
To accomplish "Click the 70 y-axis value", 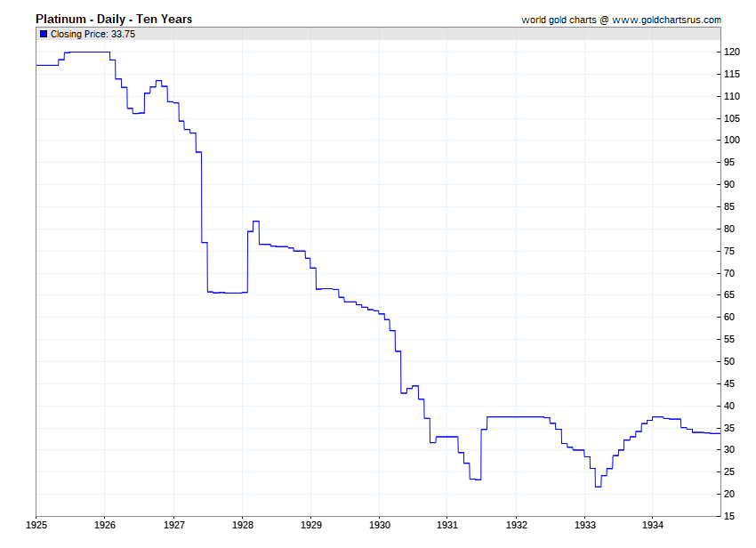I will click(x=729, y=273).
